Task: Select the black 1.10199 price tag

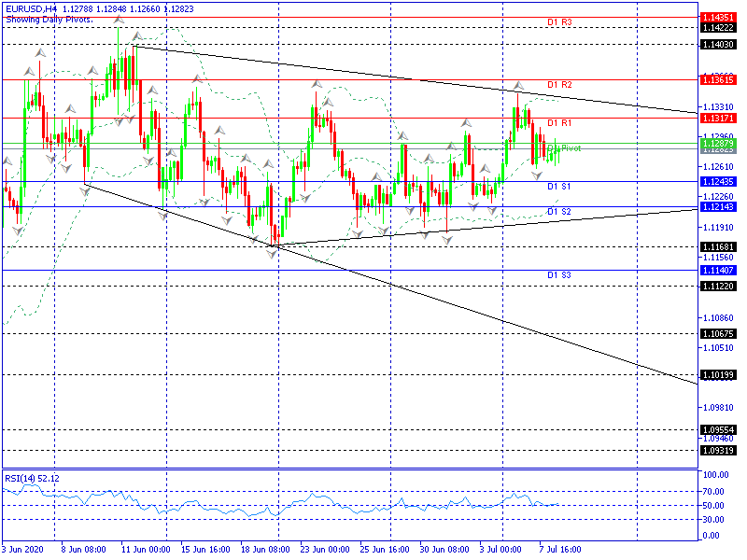Action: click(x=718, y=375)
